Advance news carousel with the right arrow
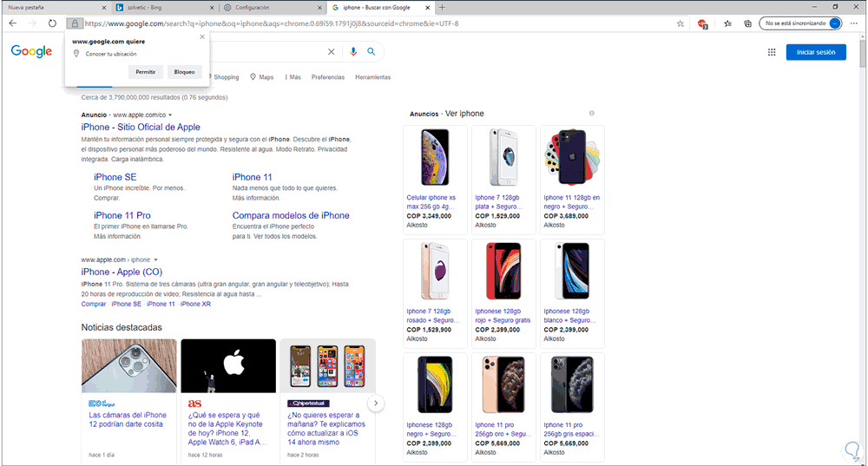This screenshot has width=868, height=466. [x=376, y=403]
